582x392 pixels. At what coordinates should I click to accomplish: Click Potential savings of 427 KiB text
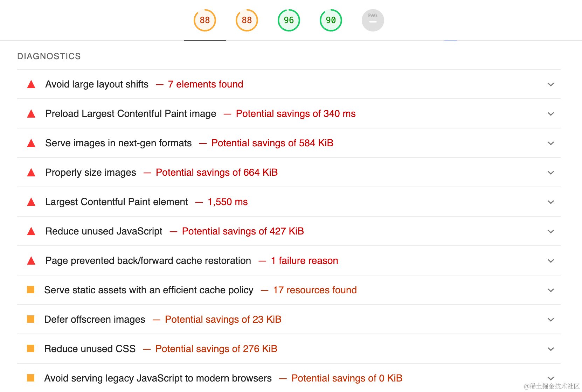pyautogui.click(x=243, y=231)
